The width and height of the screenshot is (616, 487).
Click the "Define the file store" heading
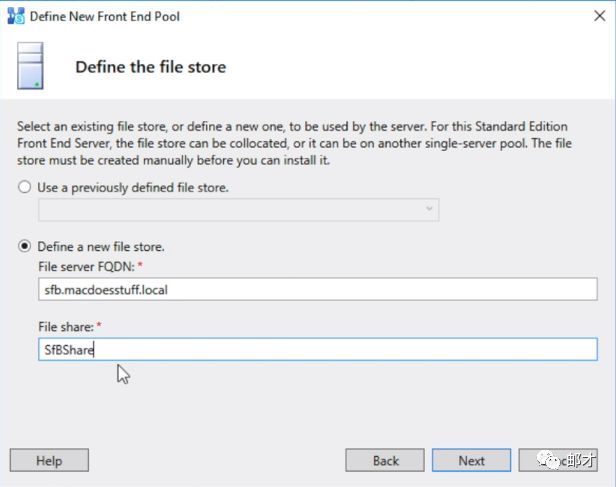tap(151, 67)
